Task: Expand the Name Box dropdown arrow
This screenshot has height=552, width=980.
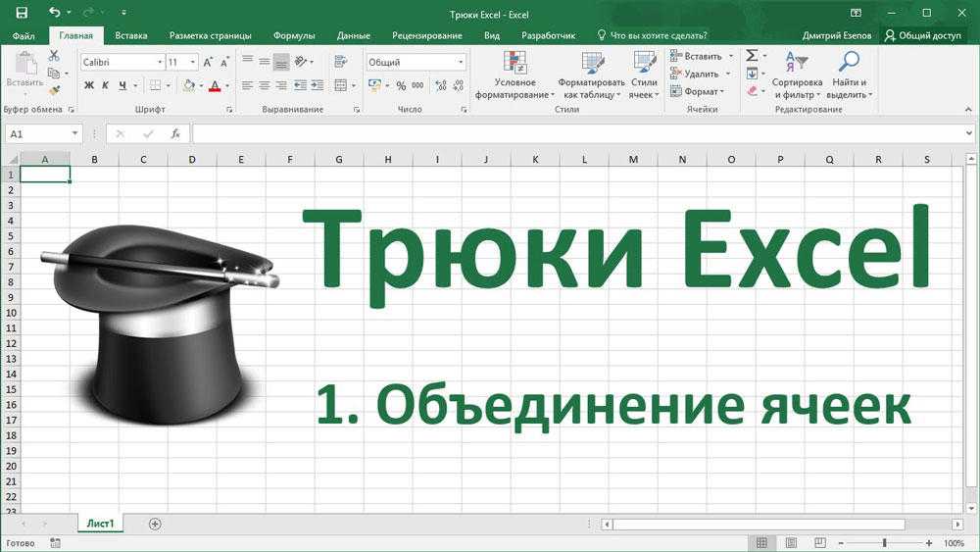Action: coord(75,134)
